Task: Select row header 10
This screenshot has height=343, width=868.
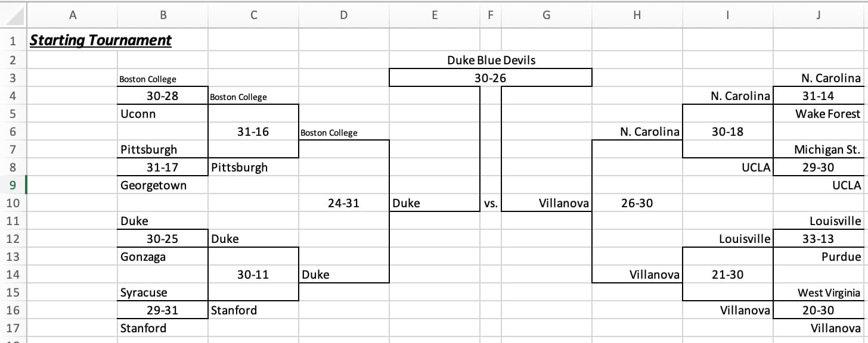Action: [x=12, y=203]
